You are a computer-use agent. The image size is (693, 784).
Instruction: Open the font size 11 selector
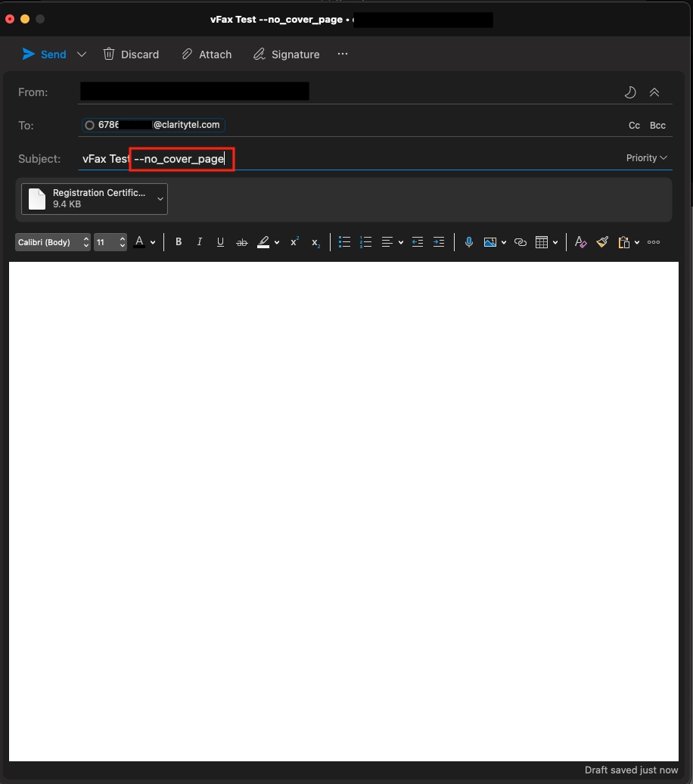[110, 242]
